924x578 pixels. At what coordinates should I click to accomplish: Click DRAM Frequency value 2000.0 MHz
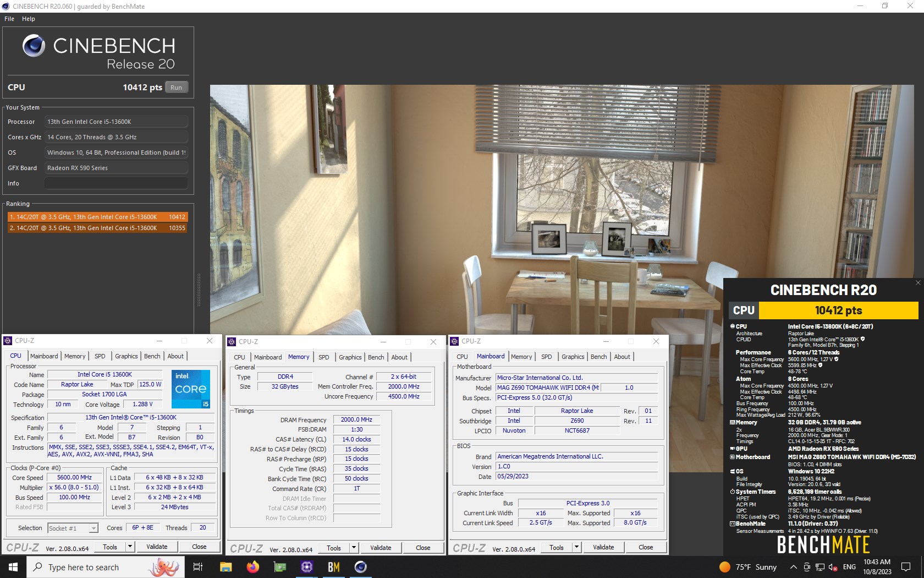click(x=356, y=419)
